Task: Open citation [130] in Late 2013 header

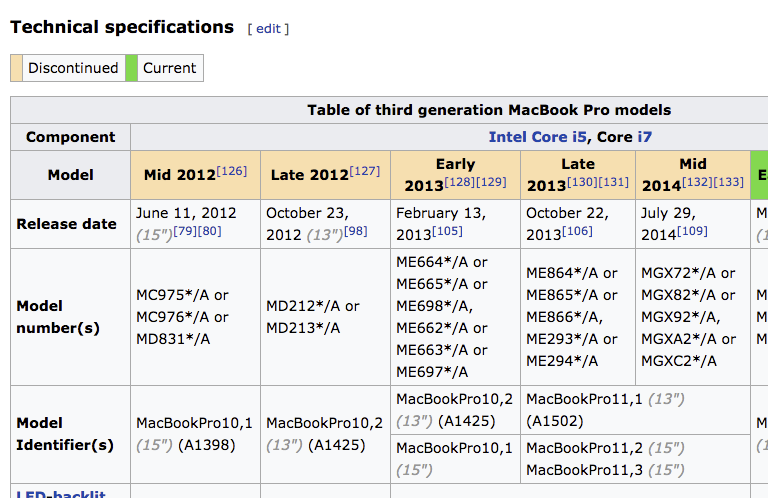Action: tap(582, 182)
